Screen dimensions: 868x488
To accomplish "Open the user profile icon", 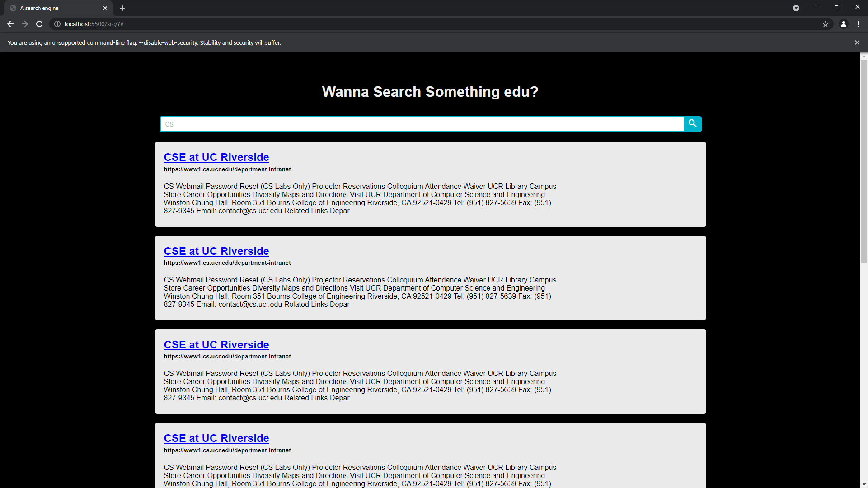I will [x=843, y=24].
